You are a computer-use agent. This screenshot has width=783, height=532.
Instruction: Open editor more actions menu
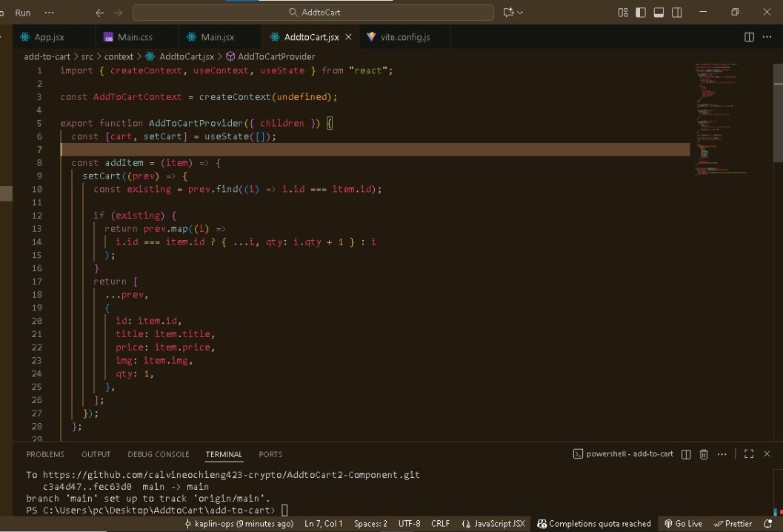coord(767,37)
